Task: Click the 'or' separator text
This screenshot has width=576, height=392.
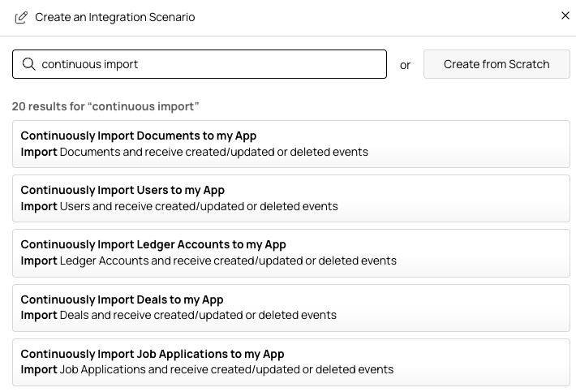Action: click(405, 65)
